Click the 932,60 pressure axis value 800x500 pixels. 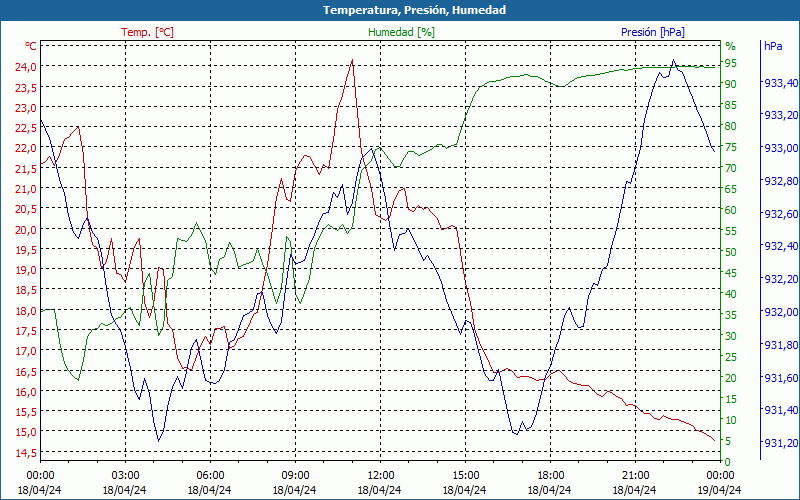tap(781, 214)
